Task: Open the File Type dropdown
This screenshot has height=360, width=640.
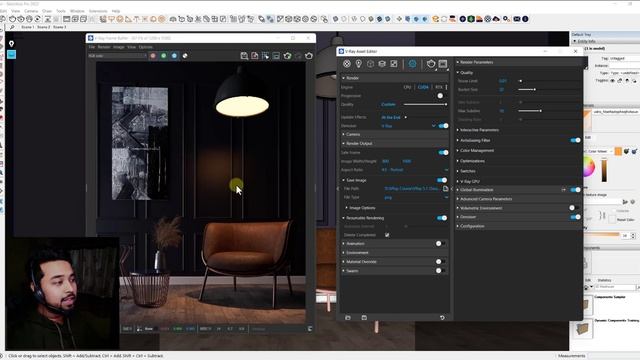Action: tap(416, 198)
